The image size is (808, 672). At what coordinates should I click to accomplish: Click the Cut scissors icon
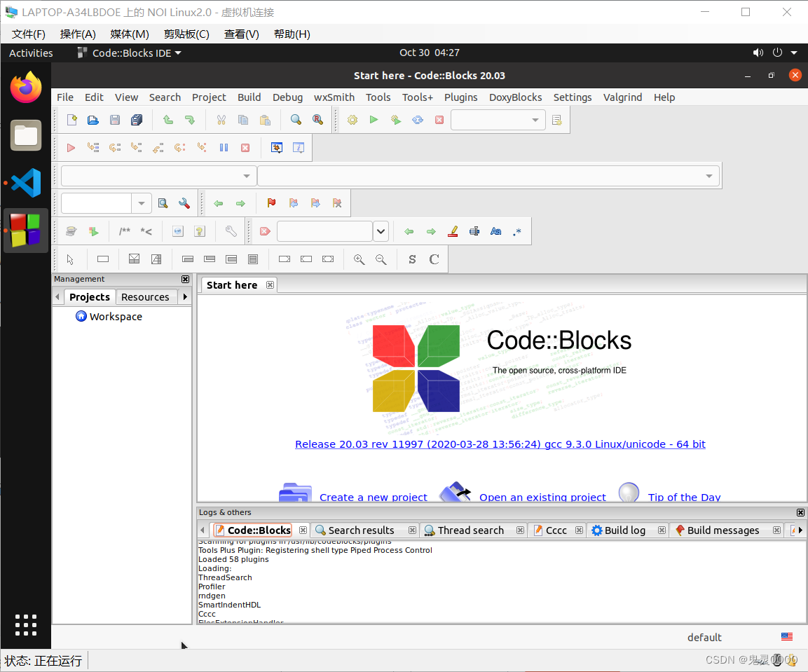(221, 120)
